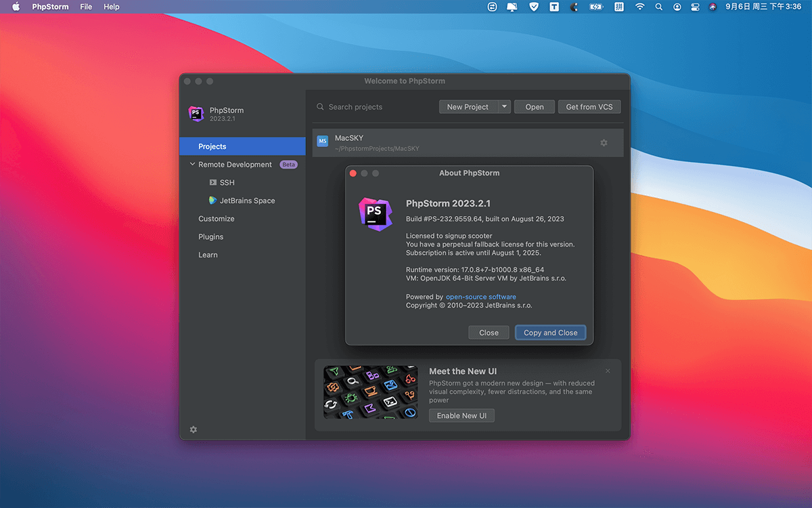Click the New UI preview thumbnail
This screenshot has width=812, height=508.
pos(370,392)
